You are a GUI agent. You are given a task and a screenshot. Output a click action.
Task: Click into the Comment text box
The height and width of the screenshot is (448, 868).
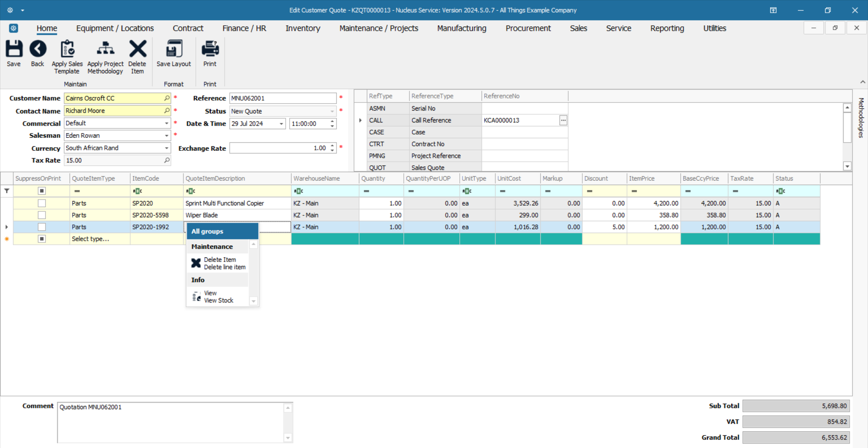(x=171, y=422)
